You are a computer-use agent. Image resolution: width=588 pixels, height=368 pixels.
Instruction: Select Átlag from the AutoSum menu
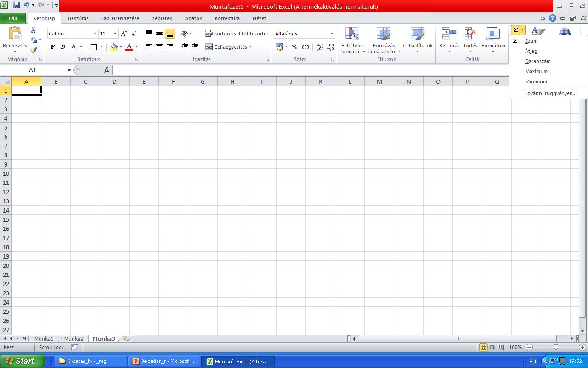pos(548,51)
